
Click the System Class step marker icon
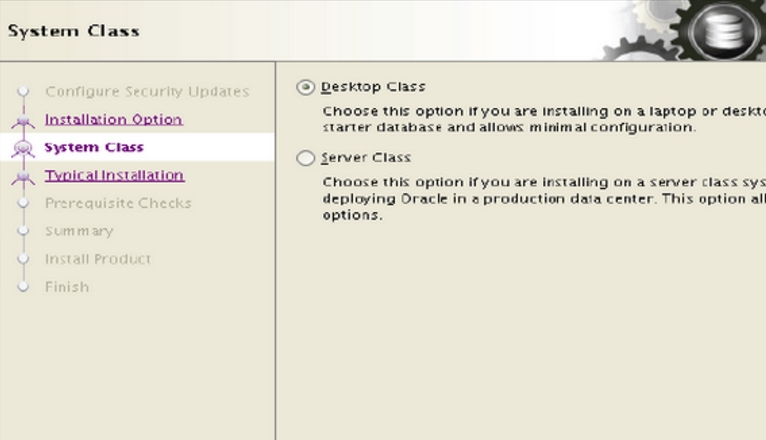tap(23, 148)
